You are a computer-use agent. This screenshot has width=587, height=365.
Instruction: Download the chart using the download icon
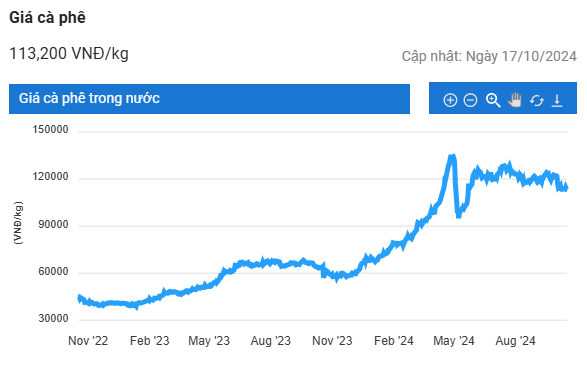pyautogui.click(x=557, y=100)
